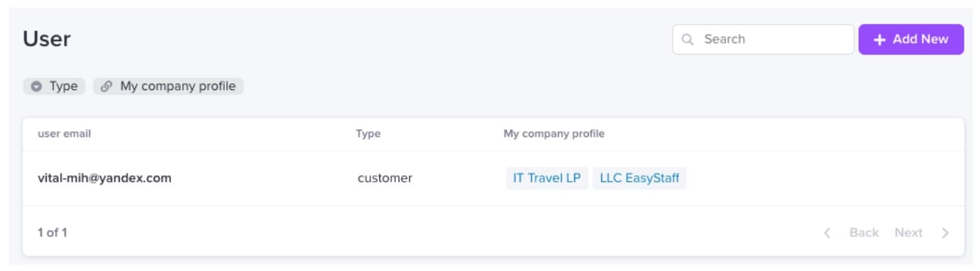The image size is (980, 271).
Task: Open the LLC EasyStaff company tag
Action: pos(640,178)
